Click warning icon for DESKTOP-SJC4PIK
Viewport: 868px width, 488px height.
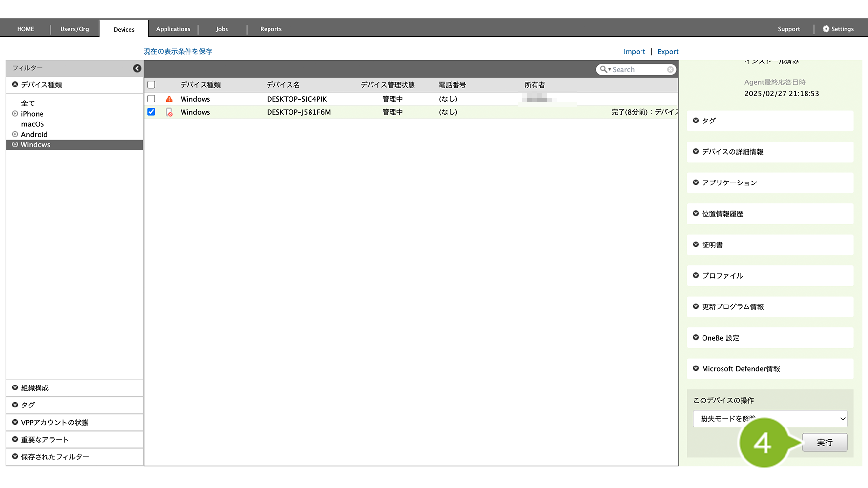click(169, 99)
